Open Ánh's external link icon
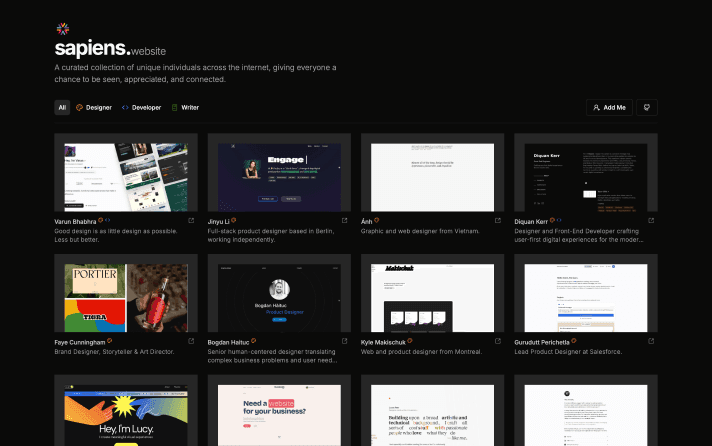The height and width of the screenshot is (446, 712). 498,221
